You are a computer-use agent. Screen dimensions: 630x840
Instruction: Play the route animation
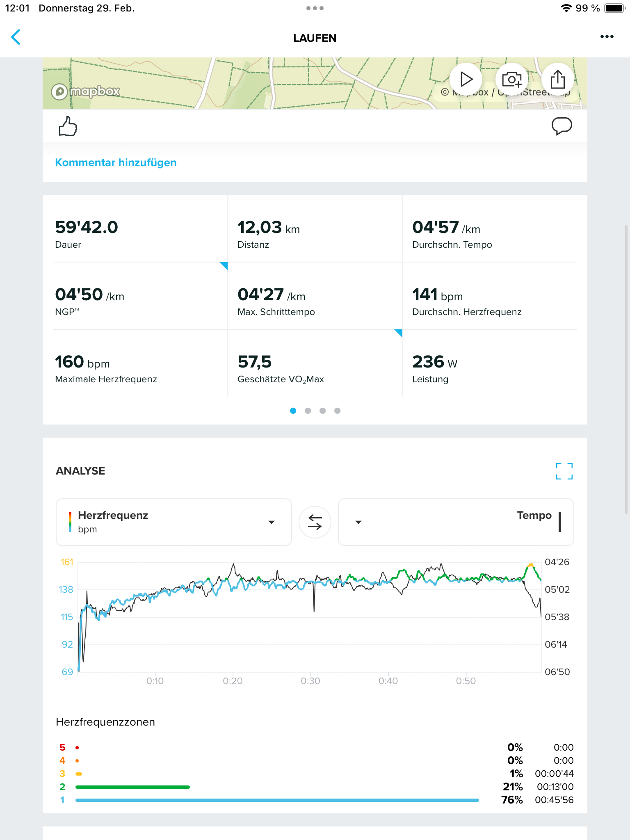pyautogui.click(x=466, y=79)
